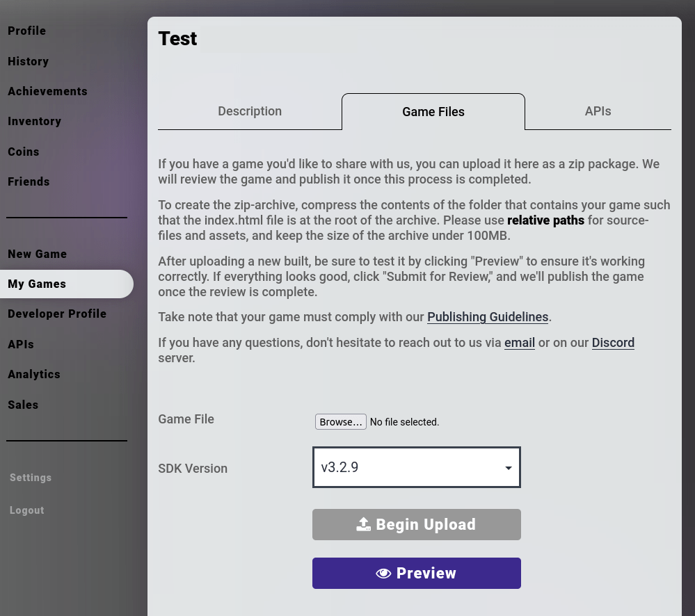
Task: Click the upload icon on Begin Upload
Action: pos(364,525)
